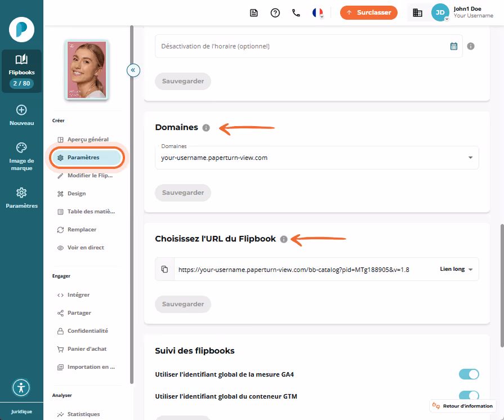Toggle the global GA4 measurement ID switch
The height and width of the screenshot is (420, 504).
469,374
